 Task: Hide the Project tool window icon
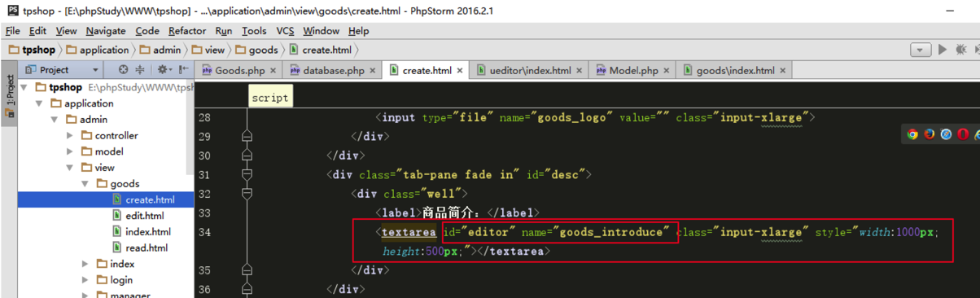click(184, 70)
